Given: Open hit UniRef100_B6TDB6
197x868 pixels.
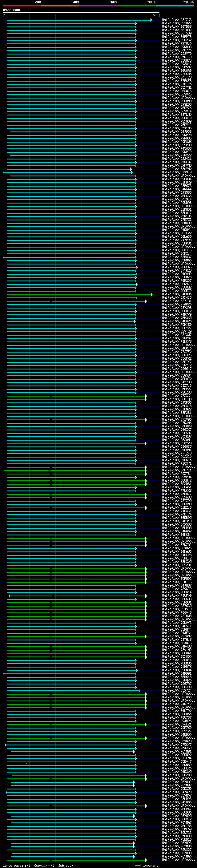Looking at the screenshot, I should [x=177, y=26].
